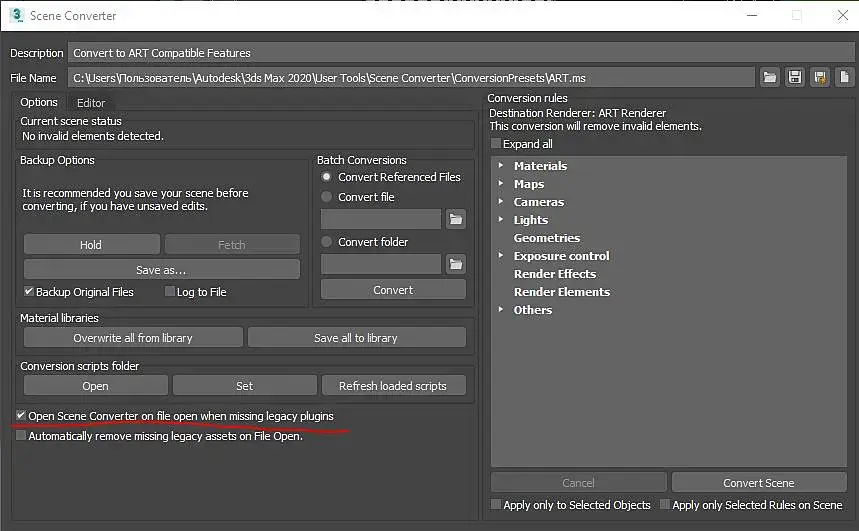Click 'Destination Renderer: ART Renderer' text
Viewport: 859px width, 531px height.
coord(577,112)
